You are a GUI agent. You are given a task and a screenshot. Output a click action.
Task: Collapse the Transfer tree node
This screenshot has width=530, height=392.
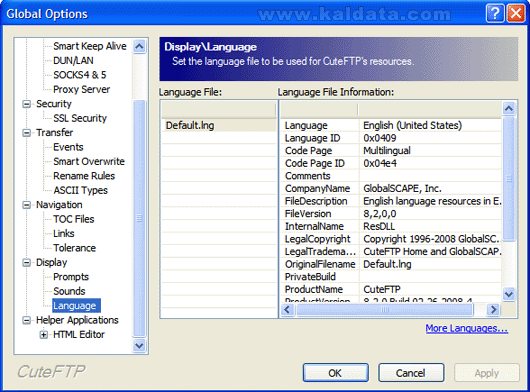point(26,133)
